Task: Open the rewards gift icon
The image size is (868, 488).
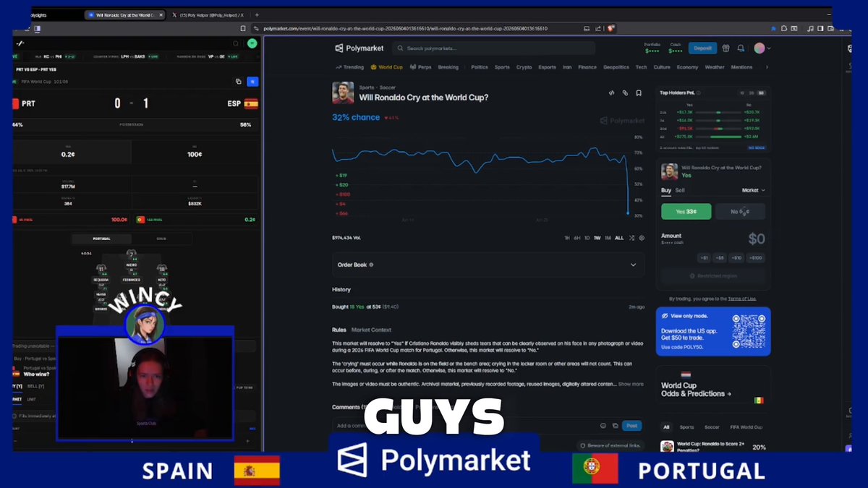Action: (726, 48)
